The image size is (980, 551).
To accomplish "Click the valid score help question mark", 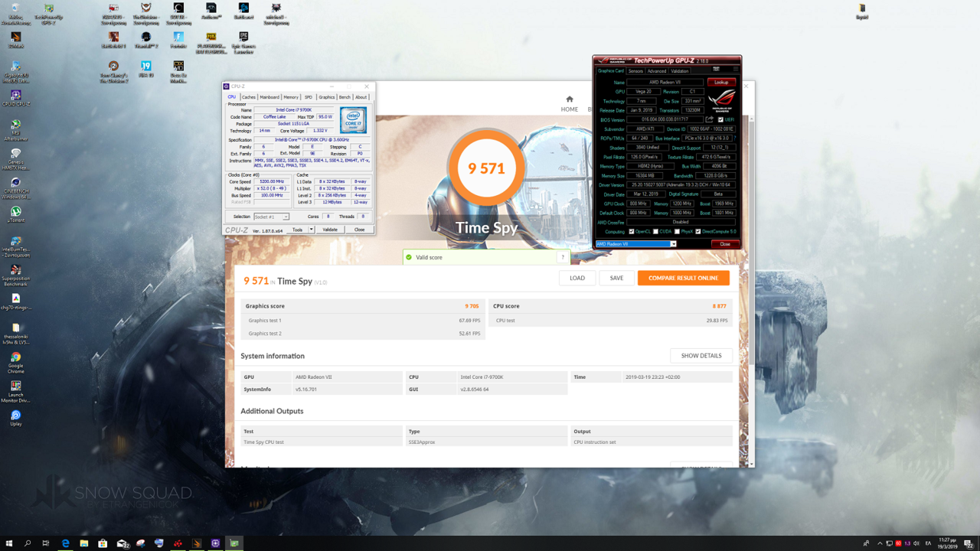I will point(563,257).
